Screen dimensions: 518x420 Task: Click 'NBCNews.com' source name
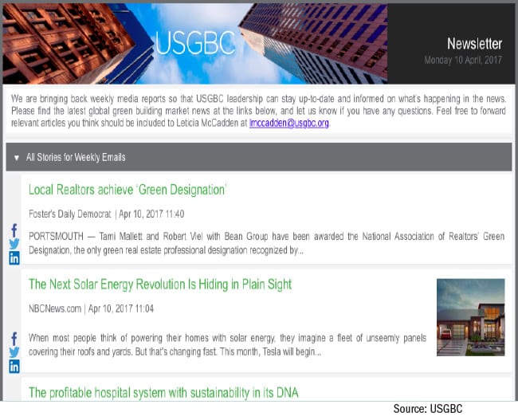pos(55,308)
